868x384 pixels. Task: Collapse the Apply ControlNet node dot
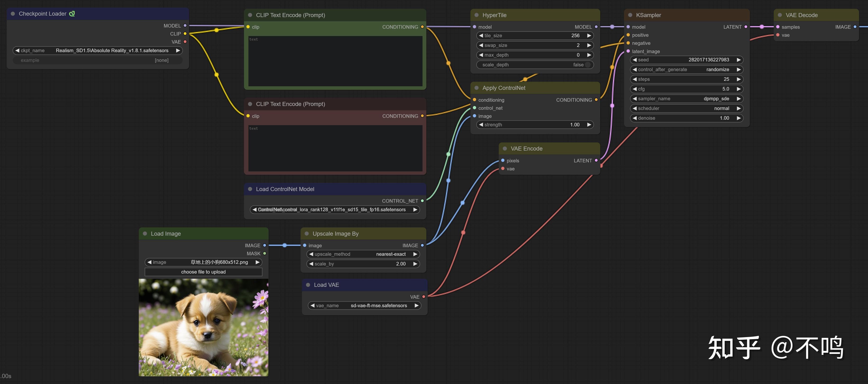coord(477,88)
